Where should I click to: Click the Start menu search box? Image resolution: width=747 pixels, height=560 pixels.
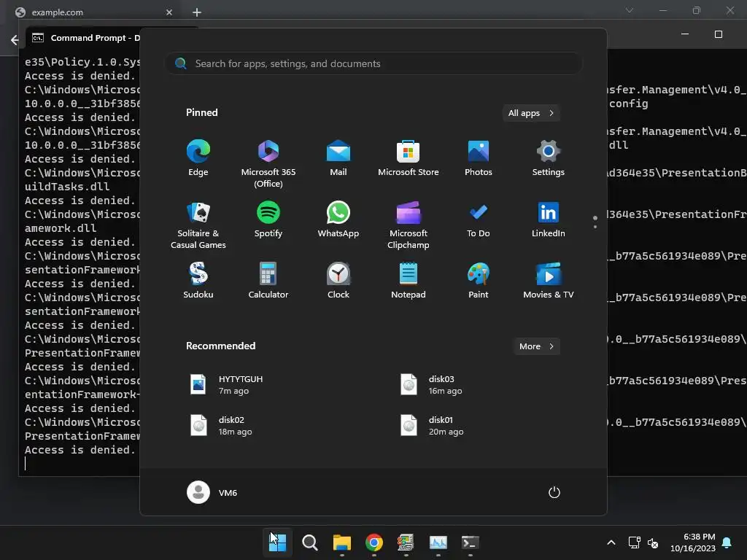click(373, 64)
